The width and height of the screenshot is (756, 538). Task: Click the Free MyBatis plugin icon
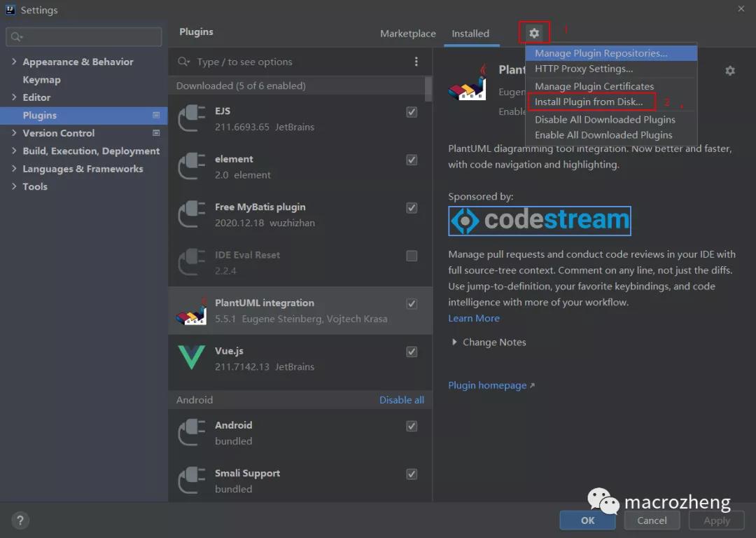click(x=191, y=214)
